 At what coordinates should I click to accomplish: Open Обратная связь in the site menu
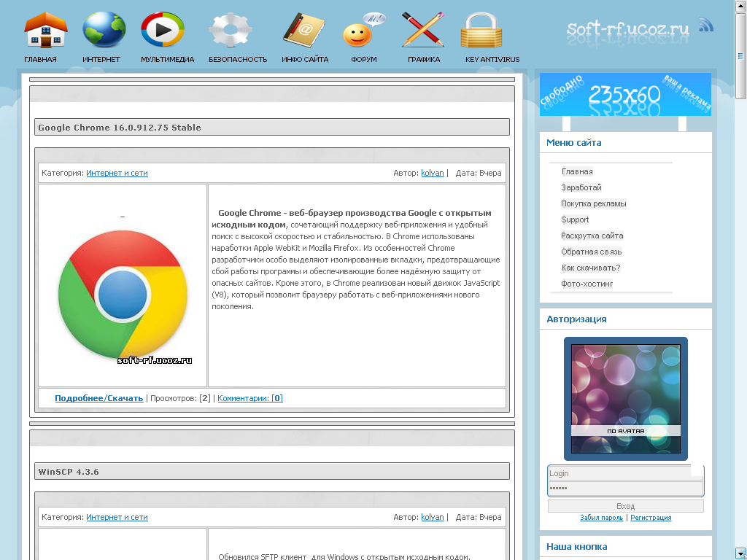591,252
